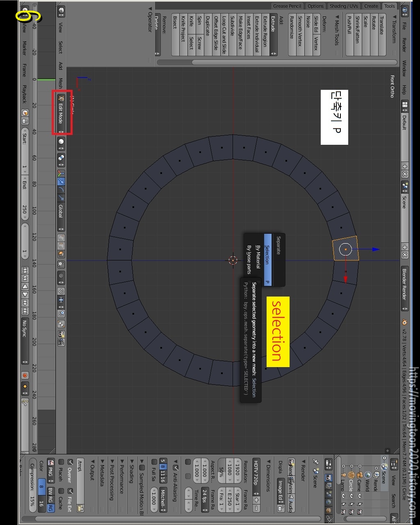Toggle the 3D manipulator widget icon
The image size is (420, 525).
point(61,173)
